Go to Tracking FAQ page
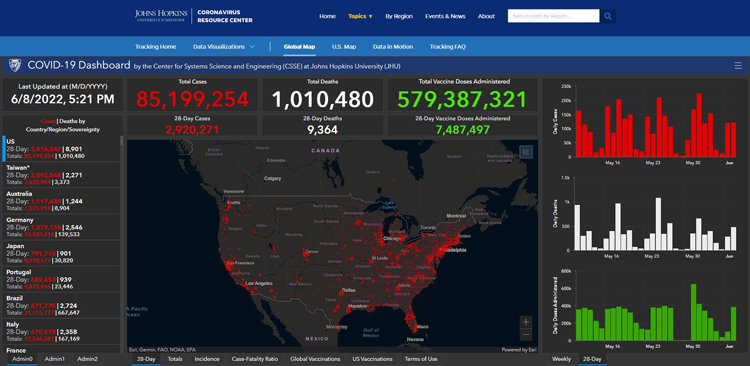The image size is (750, 366). [x=447, y=47]
